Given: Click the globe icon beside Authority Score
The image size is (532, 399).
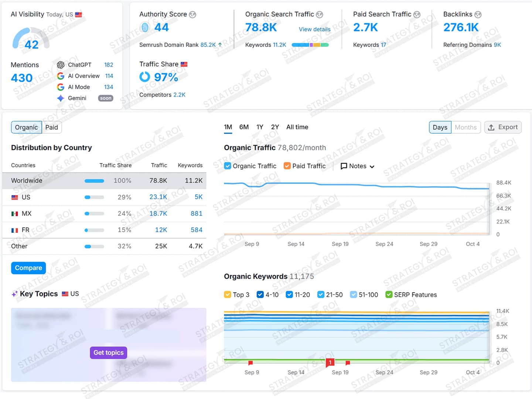Looking at the screenshot, I should [x=192, y=14].
